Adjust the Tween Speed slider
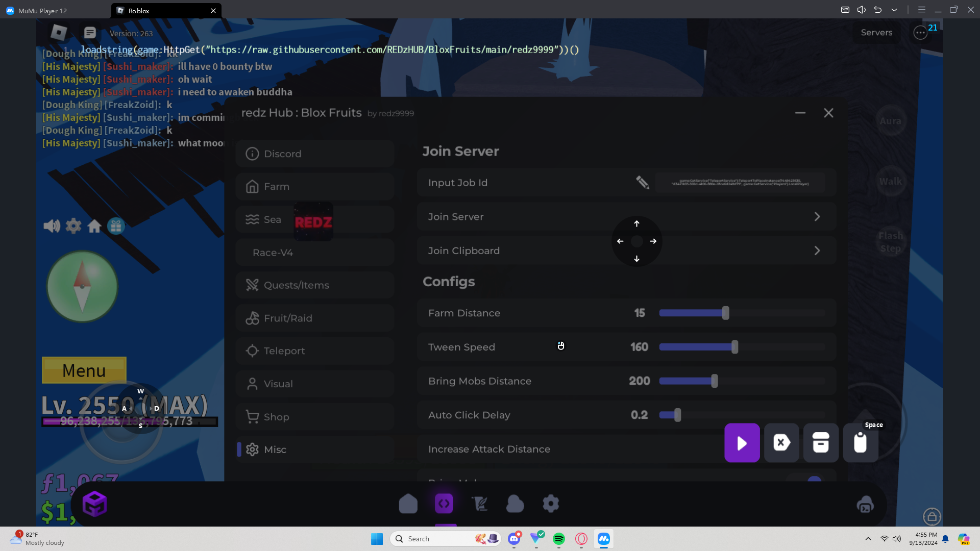980x551 pixels. click(742, 347)
